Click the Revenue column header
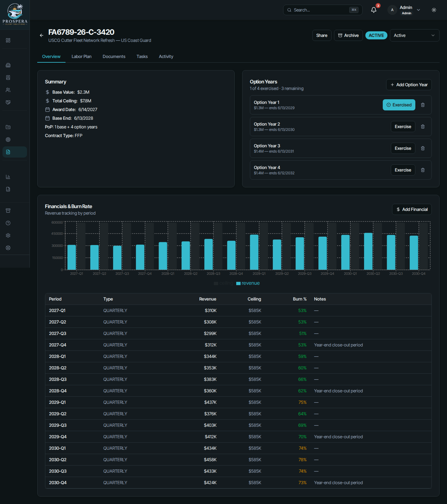Image resolution: width=447 pixels, height=504 pixels. [208, 299]
